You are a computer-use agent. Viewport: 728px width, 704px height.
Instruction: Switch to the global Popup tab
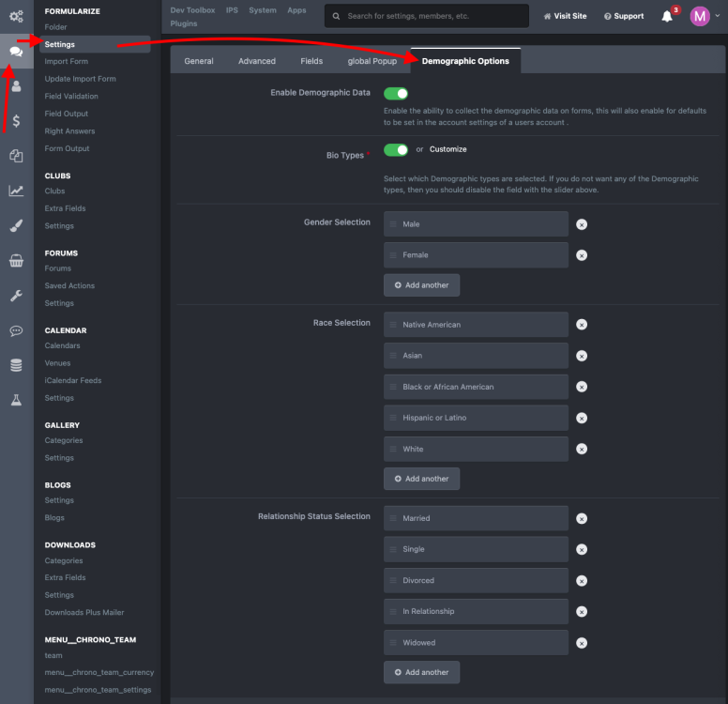(x=372, y=61)
